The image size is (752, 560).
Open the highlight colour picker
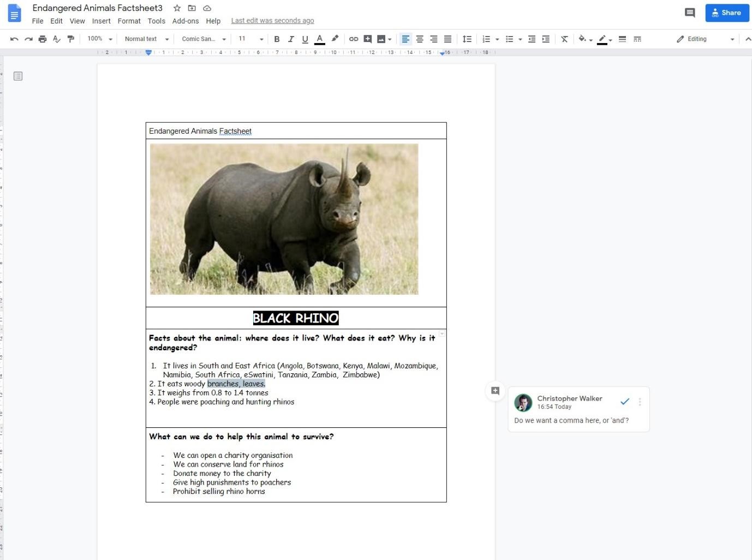pyautogui.click(x=335, y=39)
